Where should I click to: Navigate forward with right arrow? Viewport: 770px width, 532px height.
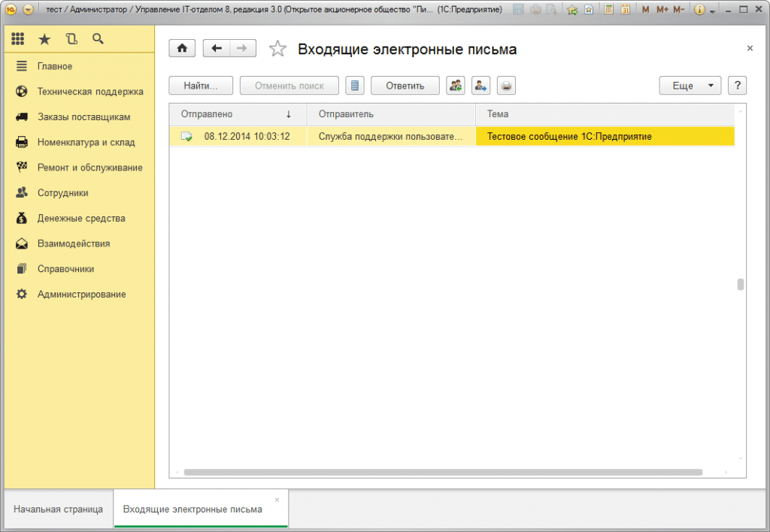coord(243,48)
